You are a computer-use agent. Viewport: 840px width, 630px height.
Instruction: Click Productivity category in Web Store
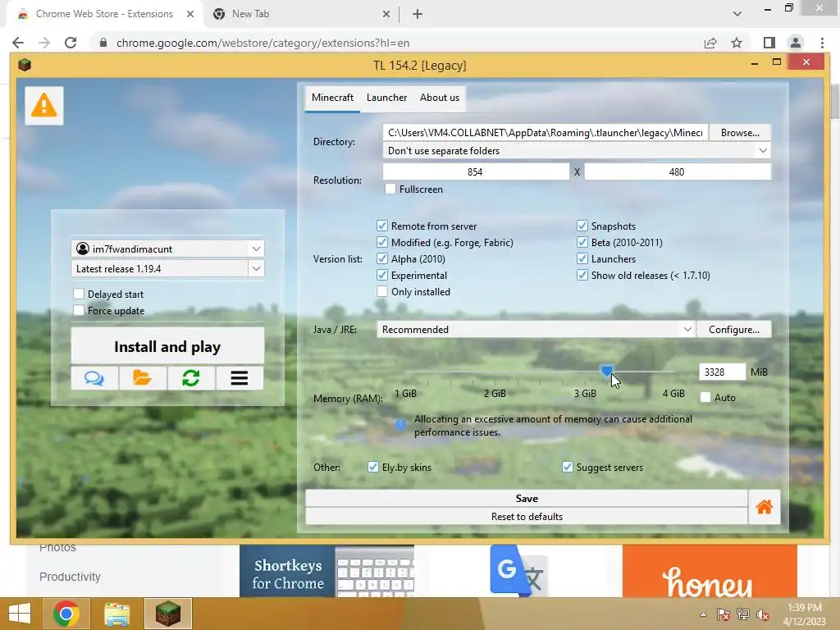tap(70, 577)
